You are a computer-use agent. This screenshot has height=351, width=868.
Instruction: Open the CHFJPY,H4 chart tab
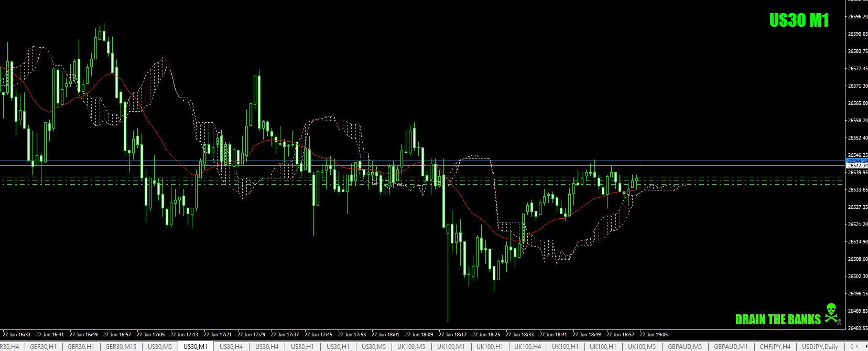click(775, 347)
